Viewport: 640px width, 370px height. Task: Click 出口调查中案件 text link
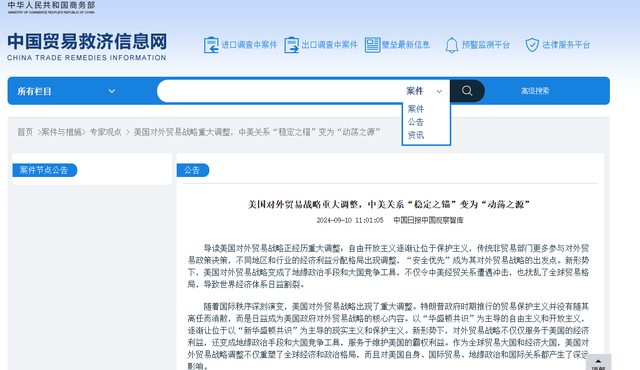[329, 45]
